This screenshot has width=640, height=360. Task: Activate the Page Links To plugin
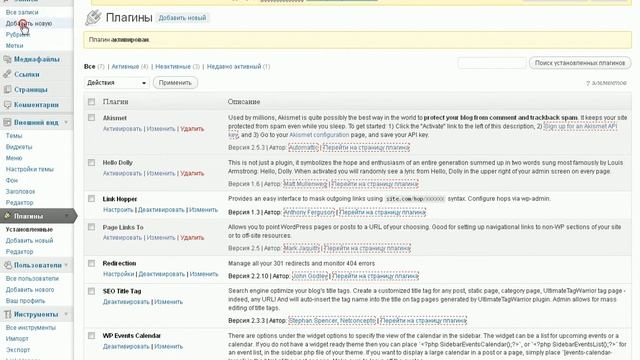tap(122, 238)
